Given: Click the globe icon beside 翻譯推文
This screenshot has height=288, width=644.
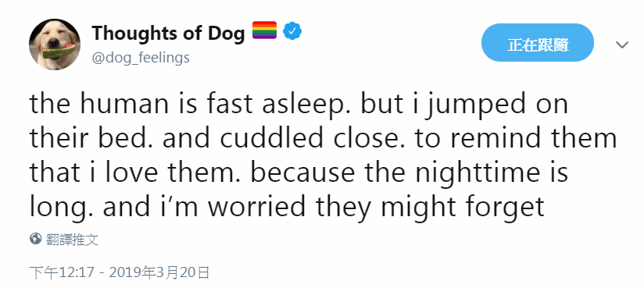Looking at the screenshot, I should [36, 238].
